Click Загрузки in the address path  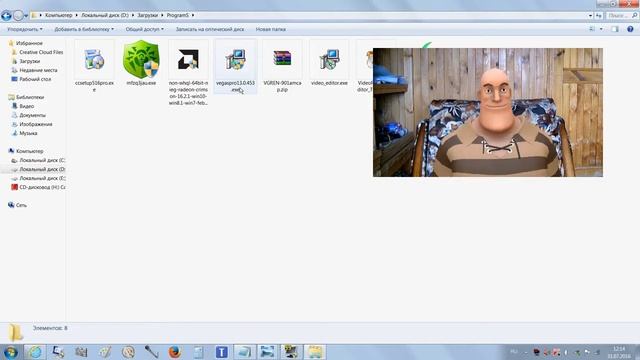(147, 15)
